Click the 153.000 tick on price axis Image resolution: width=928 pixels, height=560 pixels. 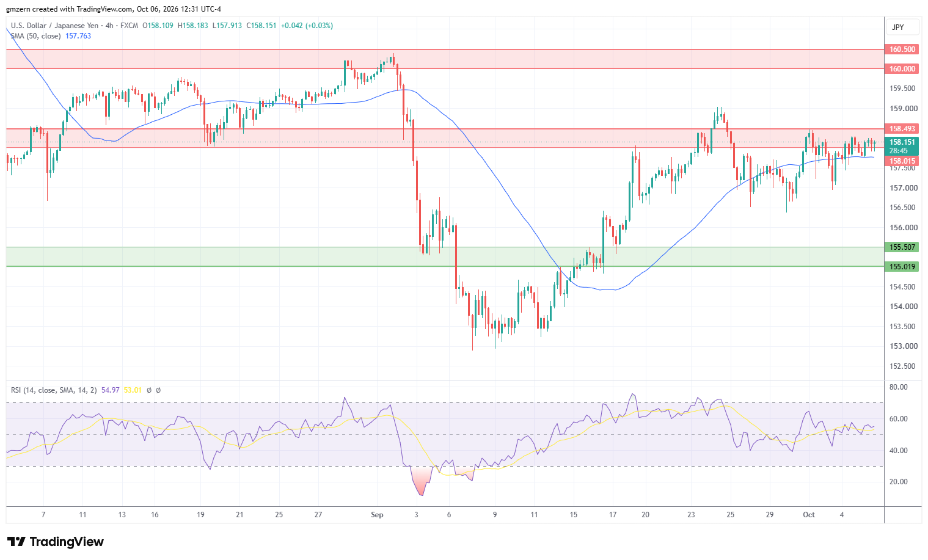[x=902, y=346]
